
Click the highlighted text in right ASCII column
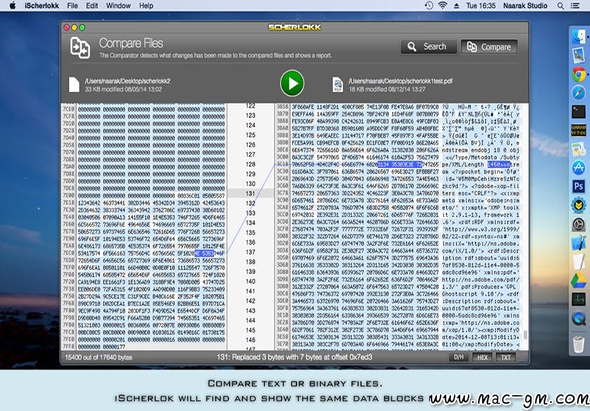pyautogui.click(x=499, y=164)
